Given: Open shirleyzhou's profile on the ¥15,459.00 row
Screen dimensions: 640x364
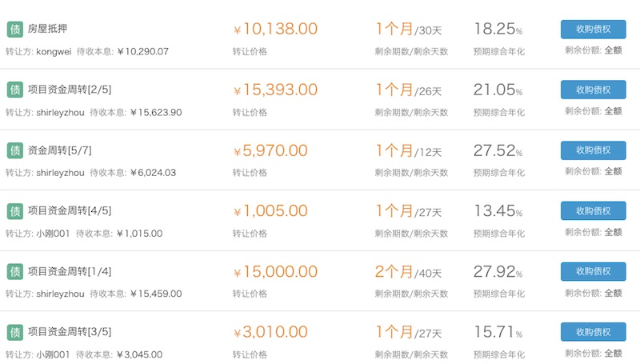Looking at the screenshot, I should pos(60,294).
